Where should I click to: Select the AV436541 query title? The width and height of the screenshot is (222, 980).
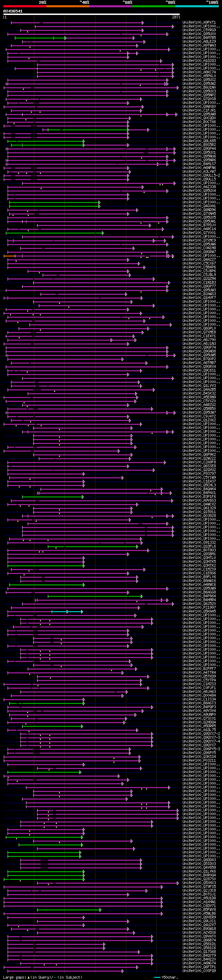pos(13,11)
